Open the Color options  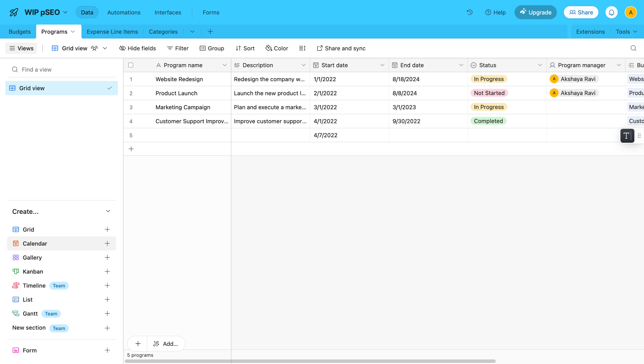click(277, 48)
